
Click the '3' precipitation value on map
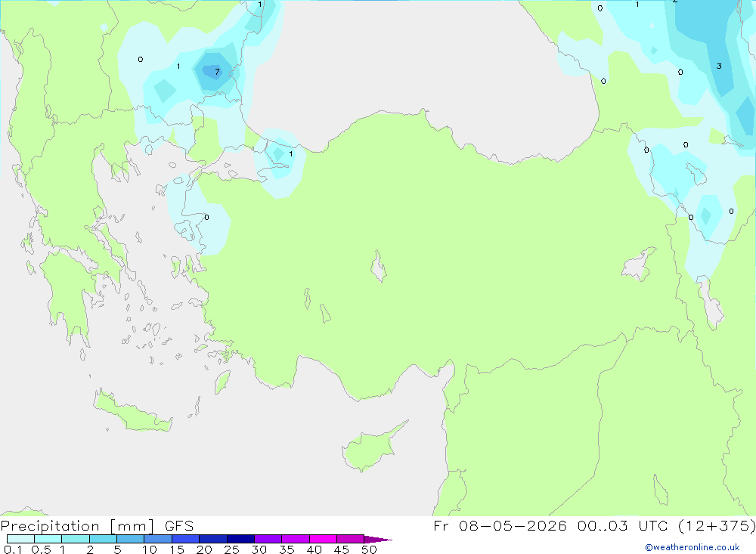click(x=719, y=66)
